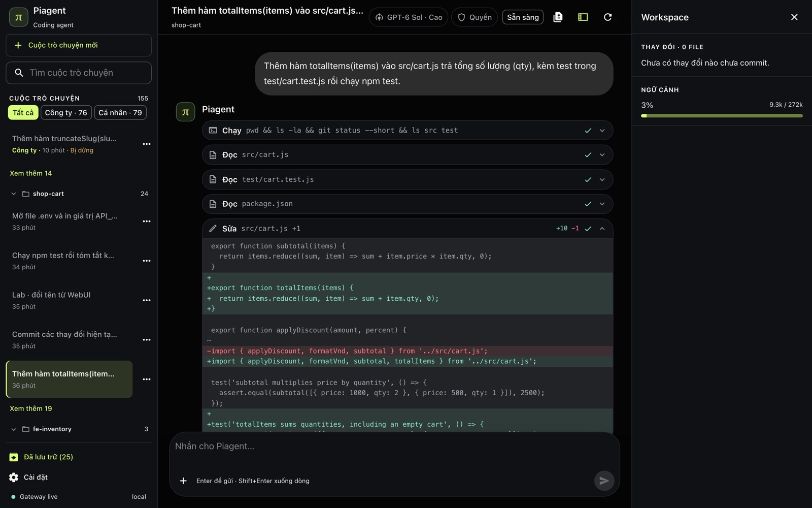Collapse the shop-cart folder group
Viewport: 812px width, 508px height.
tap(14, 194)
